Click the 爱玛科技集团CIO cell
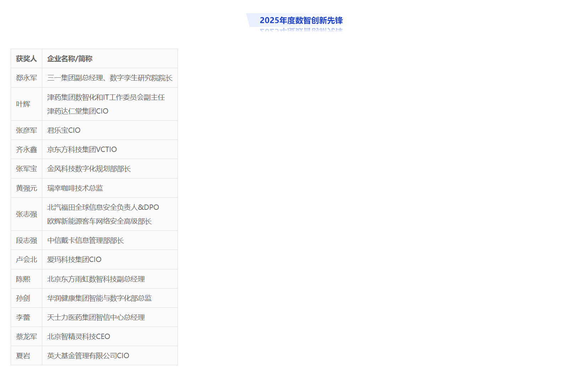588x372 pixels. 74,259
